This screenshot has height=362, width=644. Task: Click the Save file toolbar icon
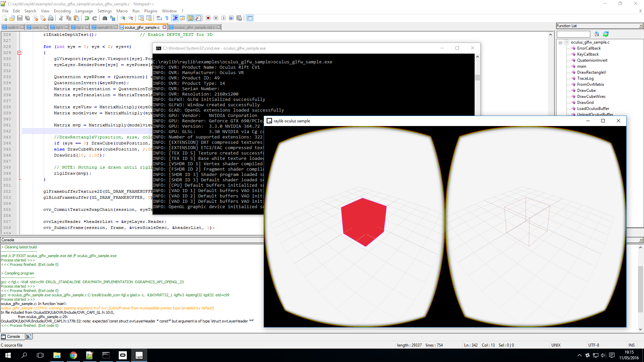(20, 18)
